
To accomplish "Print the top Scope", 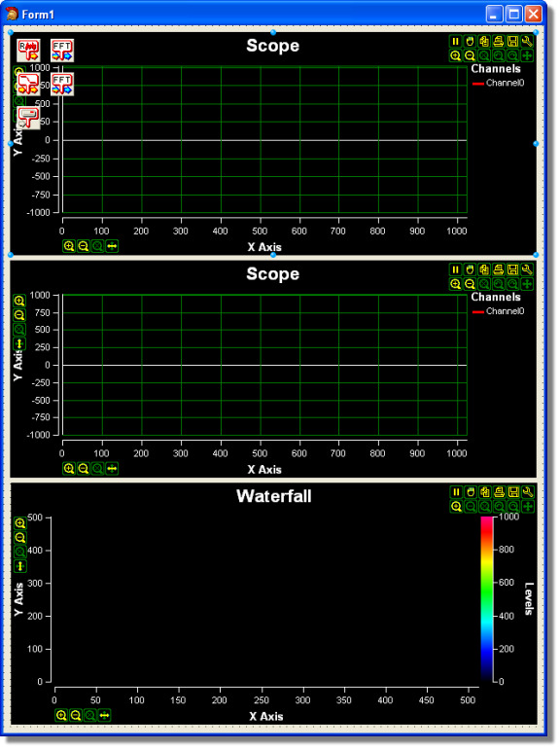I will pos(499,42).
